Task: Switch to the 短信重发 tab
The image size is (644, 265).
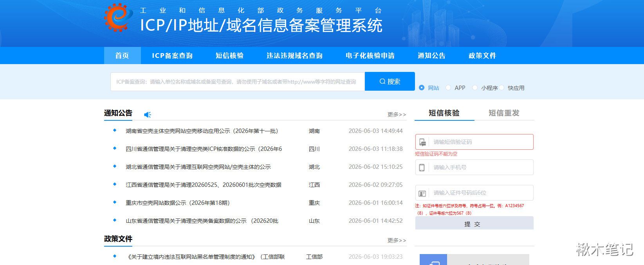Action: pos(504,113)
